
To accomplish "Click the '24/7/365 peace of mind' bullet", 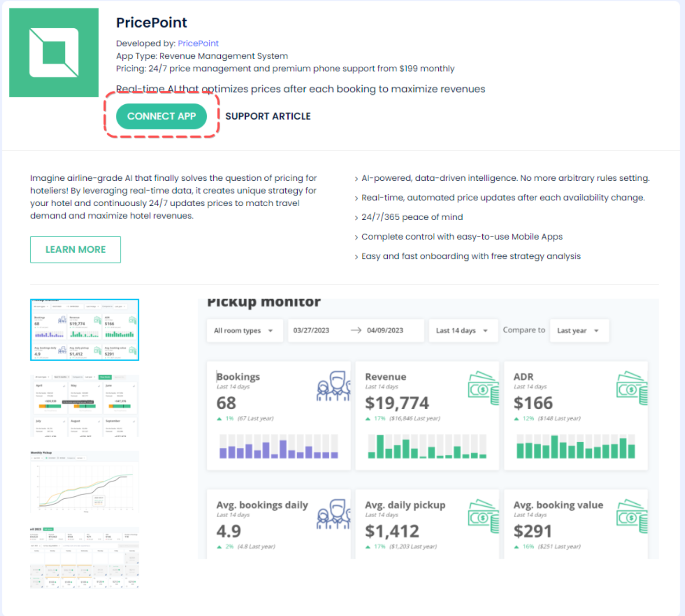I will click(412, 217).
